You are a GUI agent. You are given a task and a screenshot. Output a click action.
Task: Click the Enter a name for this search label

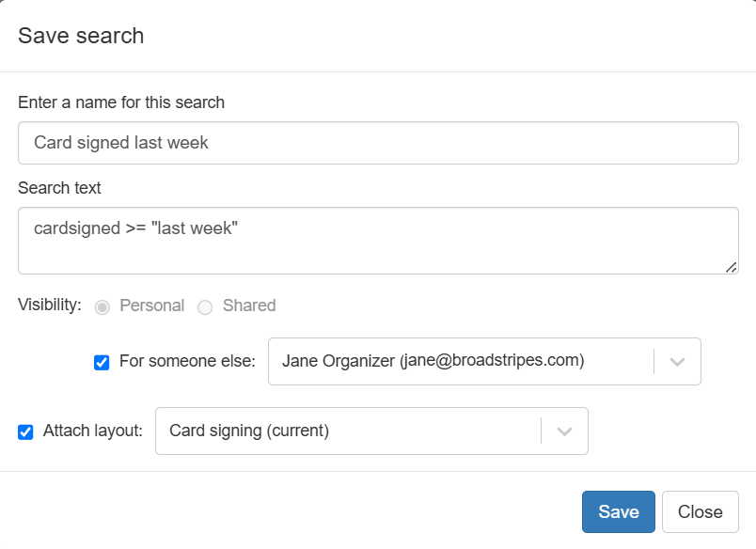click(121, 102)
